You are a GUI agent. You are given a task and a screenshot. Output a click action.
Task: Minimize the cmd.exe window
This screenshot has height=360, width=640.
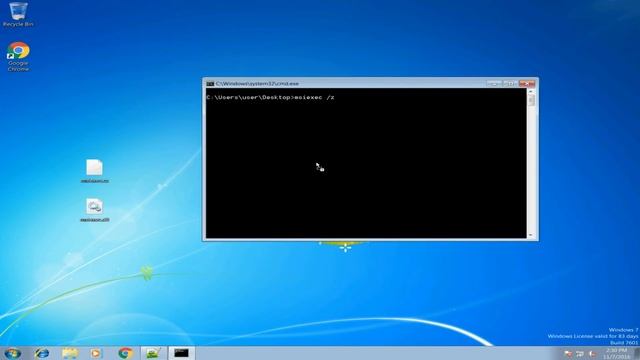coord(494,84)
